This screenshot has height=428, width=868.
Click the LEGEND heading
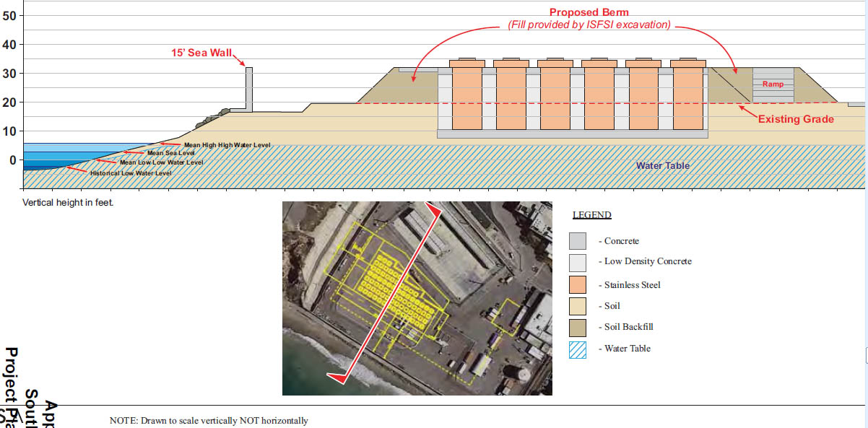(591, 215)
